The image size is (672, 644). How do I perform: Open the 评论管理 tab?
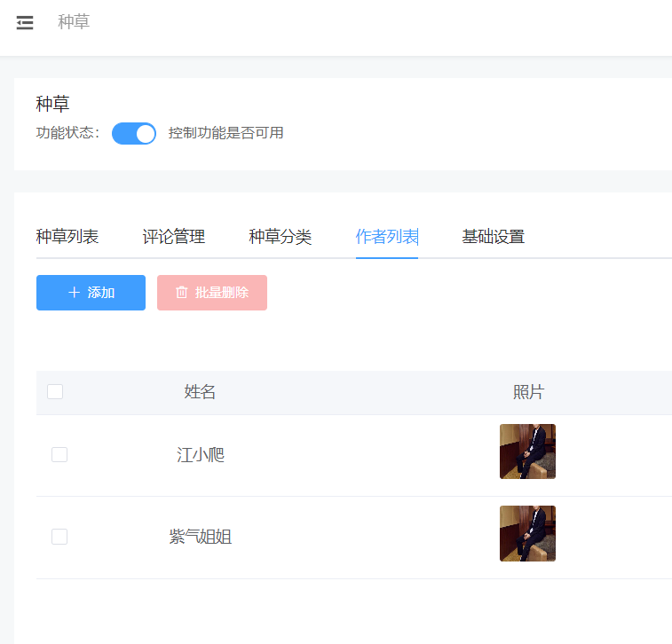(x=174, y=237)
